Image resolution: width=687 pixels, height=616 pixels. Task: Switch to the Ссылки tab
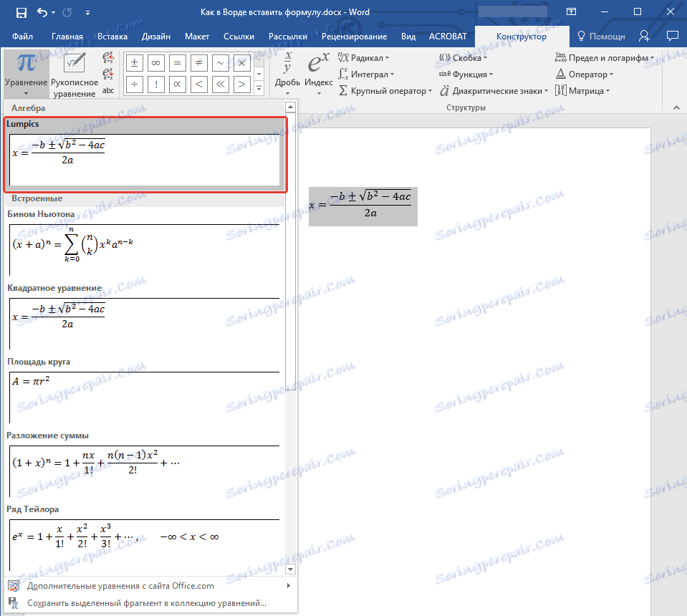click(x=239, y=37)
